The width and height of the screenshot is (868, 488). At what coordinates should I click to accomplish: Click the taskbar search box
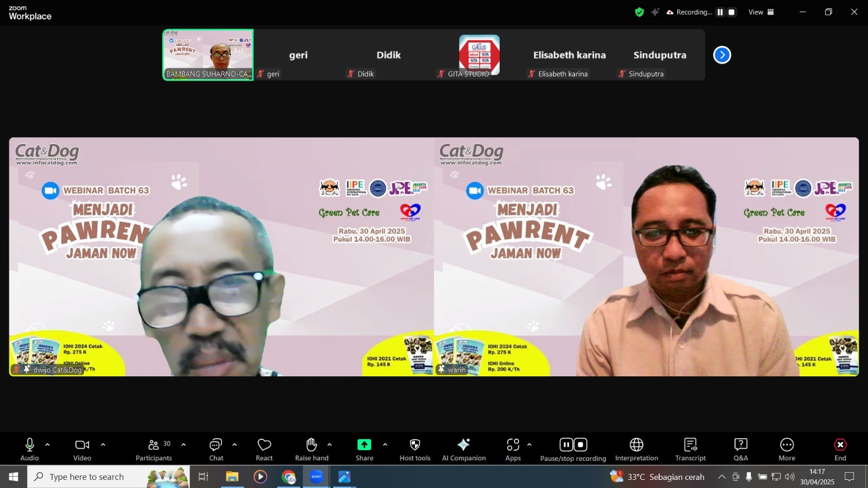[x=108, y=477]
